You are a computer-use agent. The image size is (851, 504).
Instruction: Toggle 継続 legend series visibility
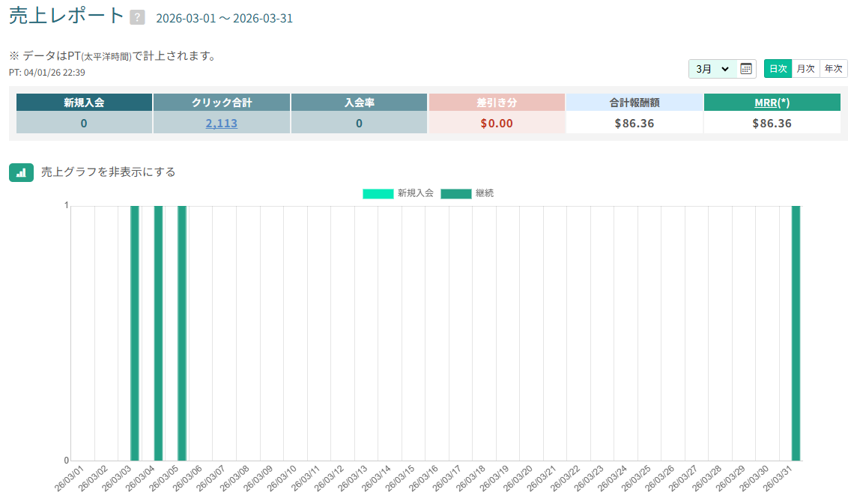[485, 193]
